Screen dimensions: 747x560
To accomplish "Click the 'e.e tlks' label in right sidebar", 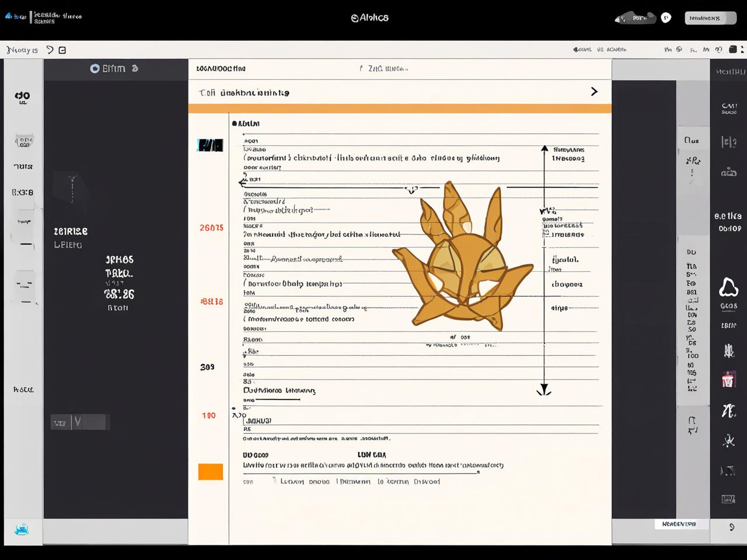I will [728, 216].
